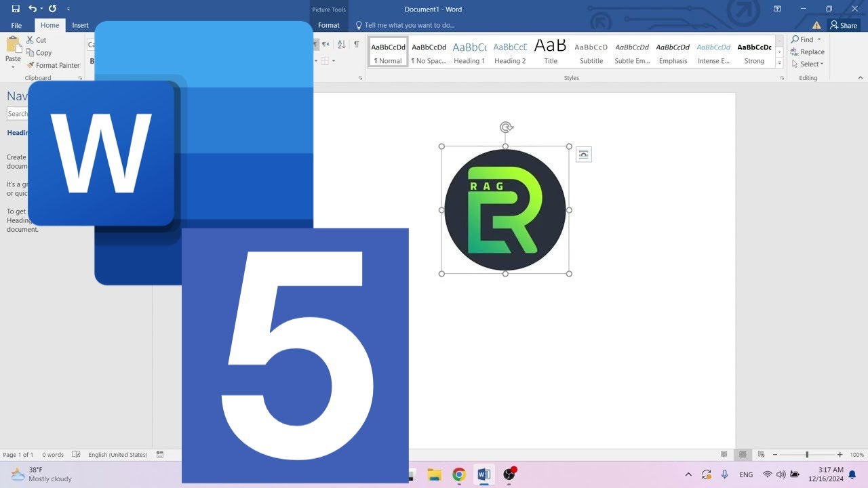Image resolution: width=868 pixels, height=488 pixels.
Task: Apply the Title style
Action: click(551, 52)
